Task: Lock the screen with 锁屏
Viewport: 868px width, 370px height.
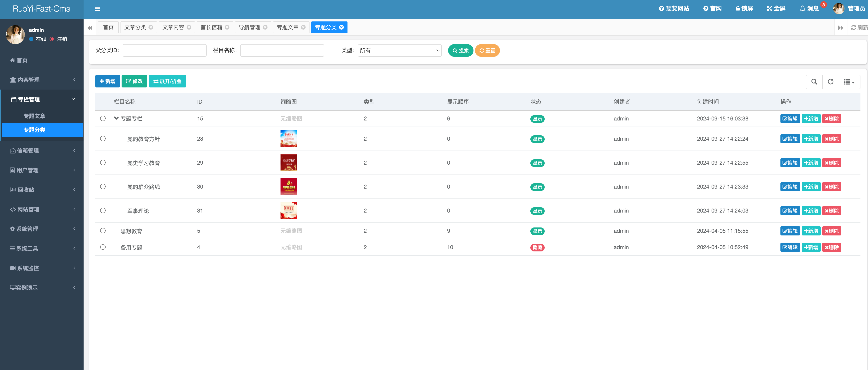Action: click(x=744, y=9)
